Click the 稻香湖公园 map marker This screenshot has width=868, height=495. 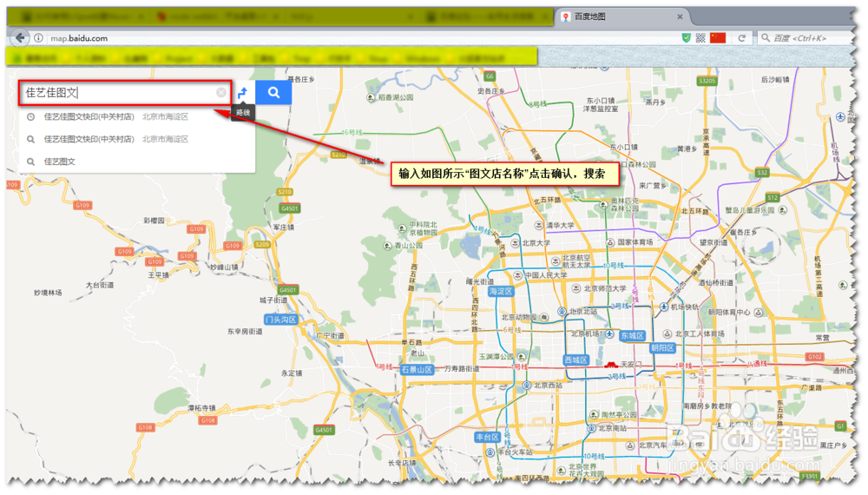pyautogui.click(x=371, y=97)
